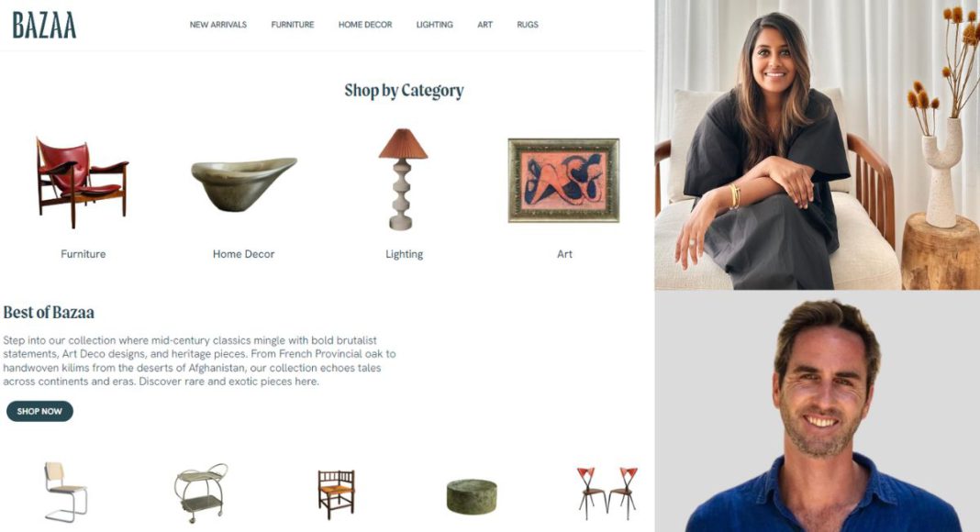Select the stone bowl Home Decor image
Viewport: 980px width, 532px height.
click(244, 184)
